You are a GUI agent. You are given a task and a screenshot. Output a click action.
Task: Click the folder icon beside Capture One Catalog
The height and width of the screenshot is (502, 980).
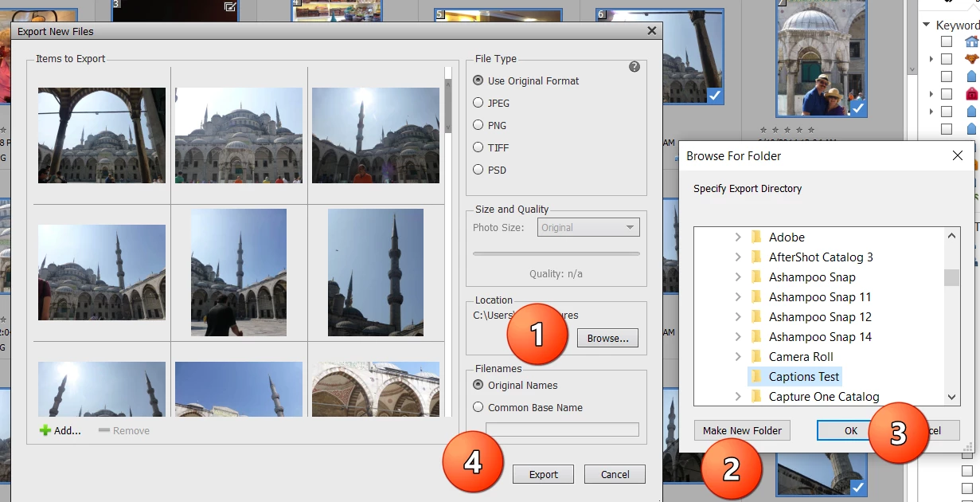click(x=757, y=396)
